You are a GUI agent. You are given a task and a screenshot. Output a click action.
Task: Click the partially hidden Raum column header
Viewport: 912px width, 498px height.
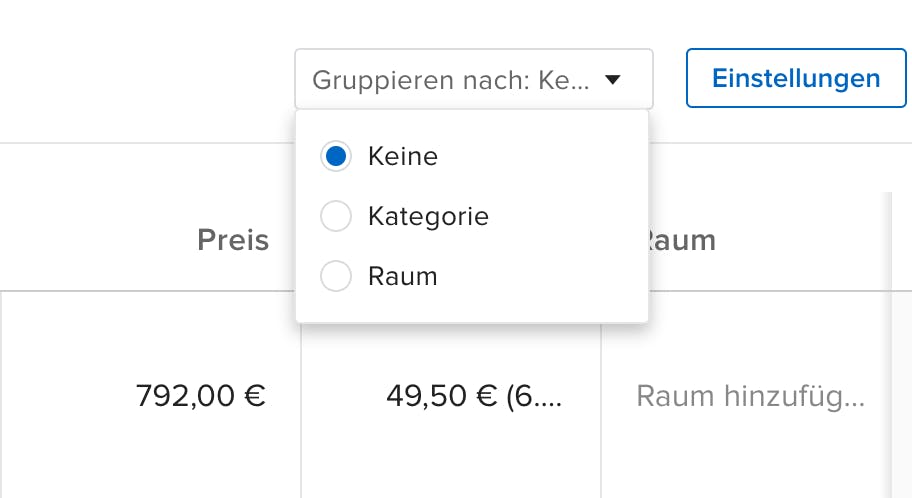click(682, 240)
